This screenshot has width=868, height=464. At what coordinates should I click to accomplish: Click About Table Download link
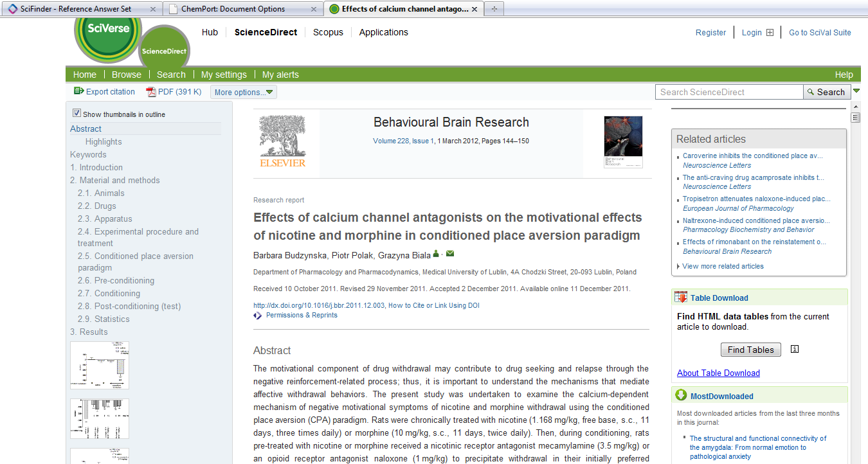click(718, 373)
